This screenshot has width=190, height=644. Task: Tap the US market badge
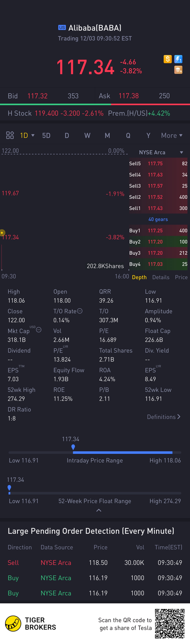tap(62, 27)
